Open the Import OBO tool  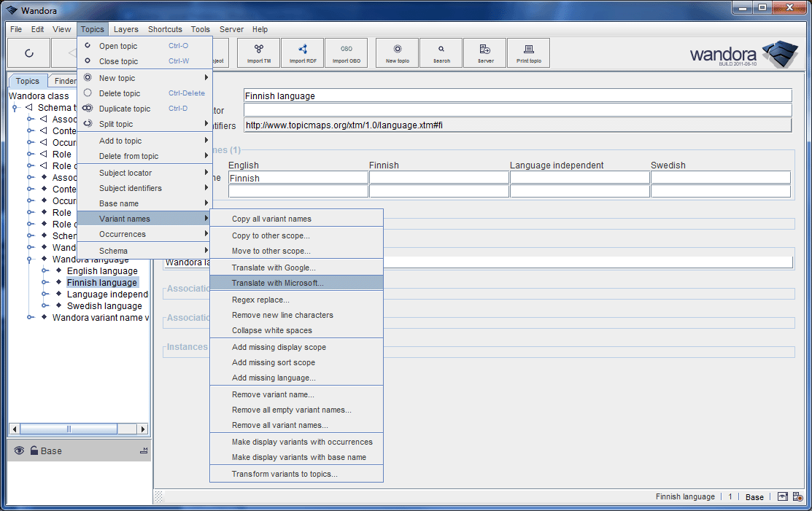(347, 52)
